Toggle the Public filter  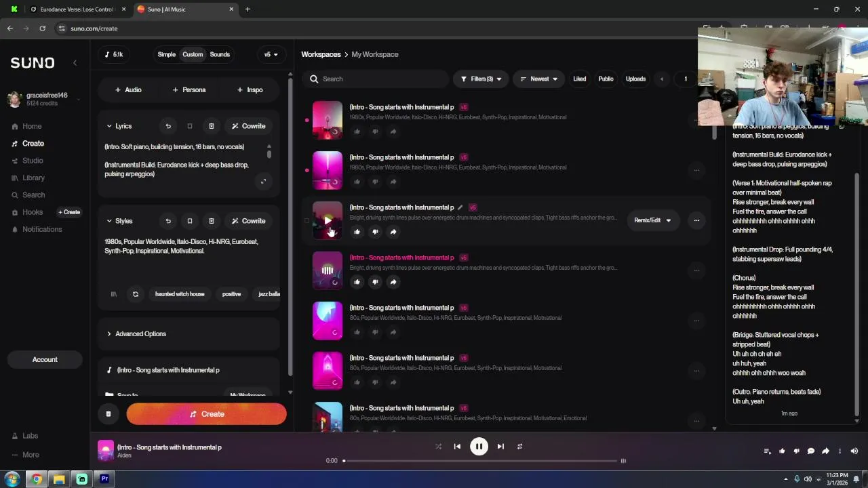pyautogui.click(x=606, y=79)
